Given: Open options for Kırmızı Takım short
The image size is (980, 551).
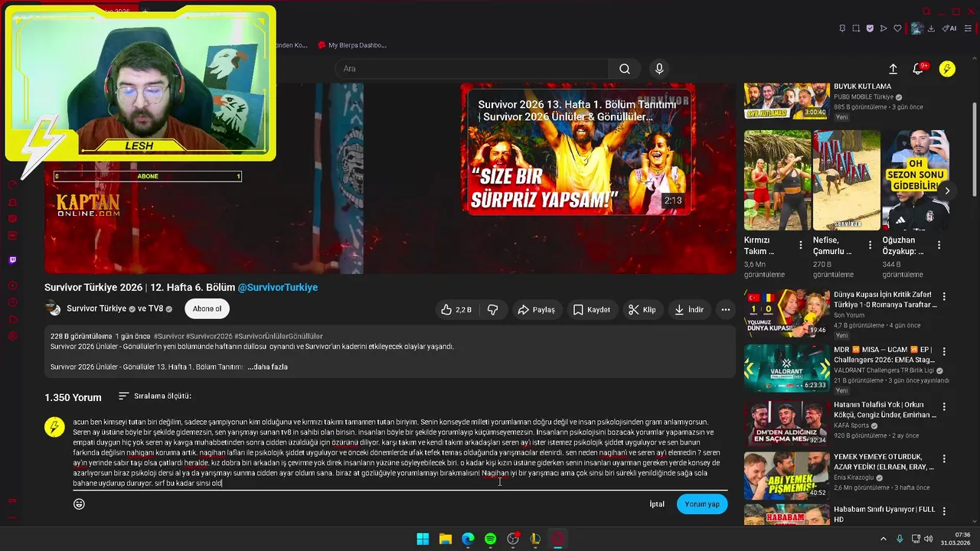Looking at the screenshot, I should [802, 246].
